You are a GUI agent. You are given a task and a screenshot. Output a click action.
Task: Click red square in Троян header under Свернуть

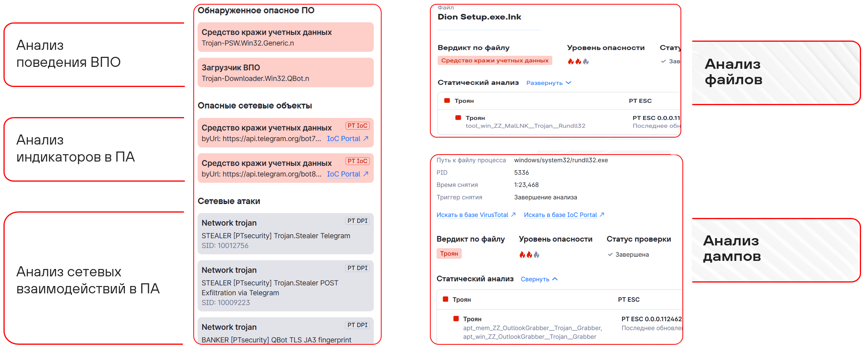445,299
